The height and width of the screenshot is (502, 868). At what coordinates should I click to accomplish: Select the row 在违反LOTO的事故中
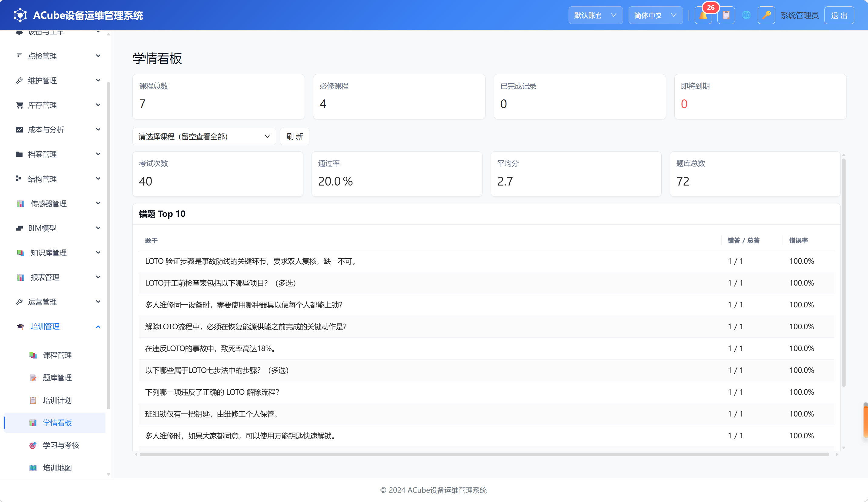[x=486, y=348]
